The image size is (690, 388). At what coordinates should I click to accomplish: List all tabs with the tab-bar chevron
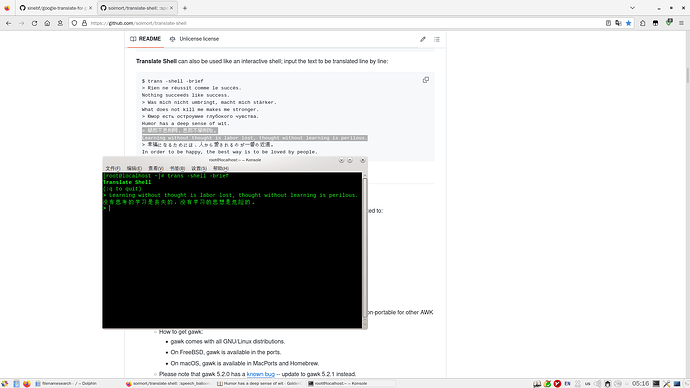pos(632,8)
